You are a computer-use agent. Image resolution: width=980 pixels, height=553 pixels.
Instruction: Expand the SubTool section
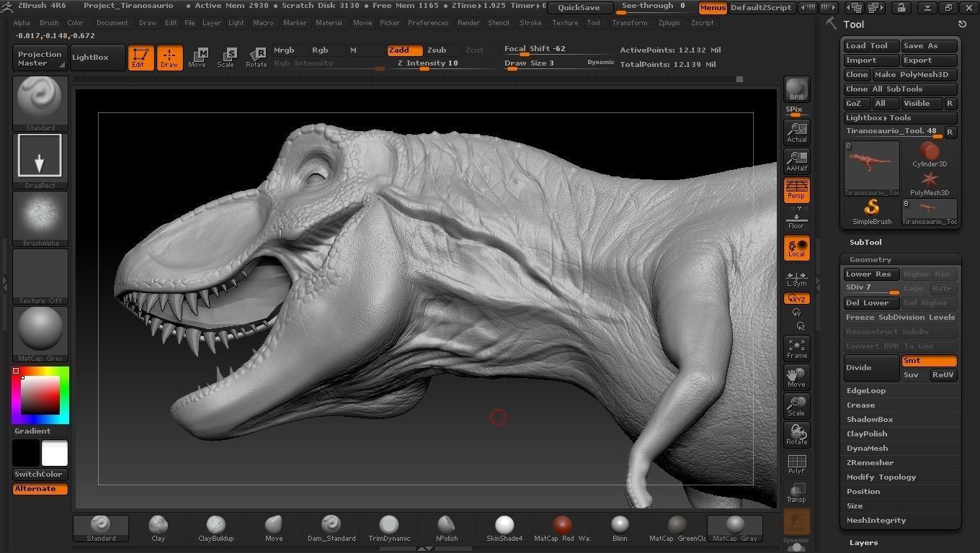(865, 243)
